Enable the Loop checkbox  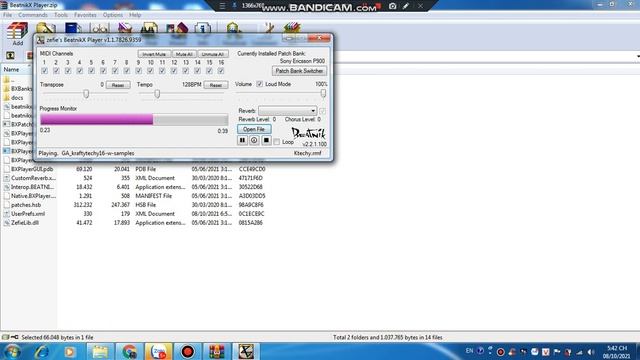click(x=277, y=142)
